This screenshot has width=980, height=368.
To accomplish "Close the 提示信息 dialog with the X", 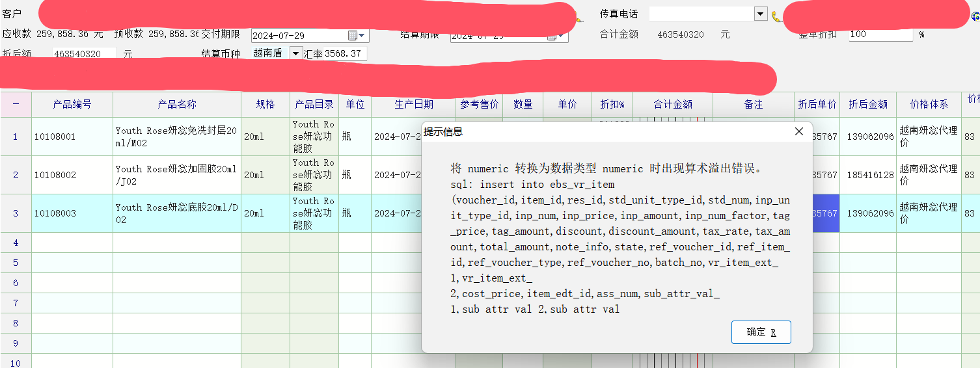I will [799, 132].
